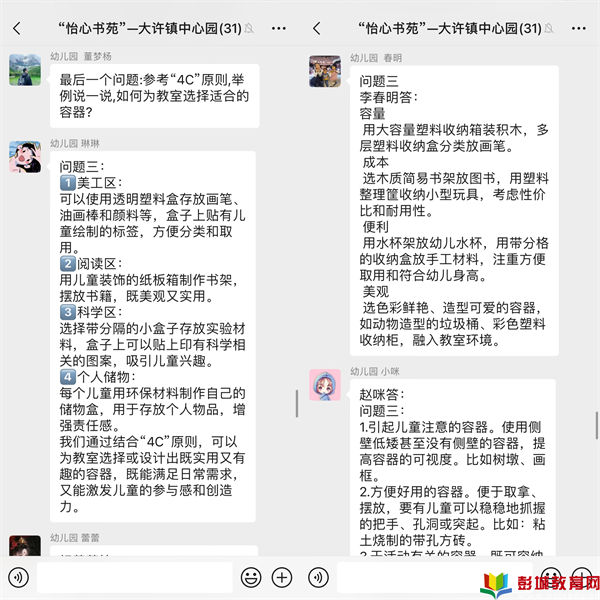Viewport: 600px width, 600px height.
Task: Go back using right chat's back arrow
Action: tap(316, 28)
